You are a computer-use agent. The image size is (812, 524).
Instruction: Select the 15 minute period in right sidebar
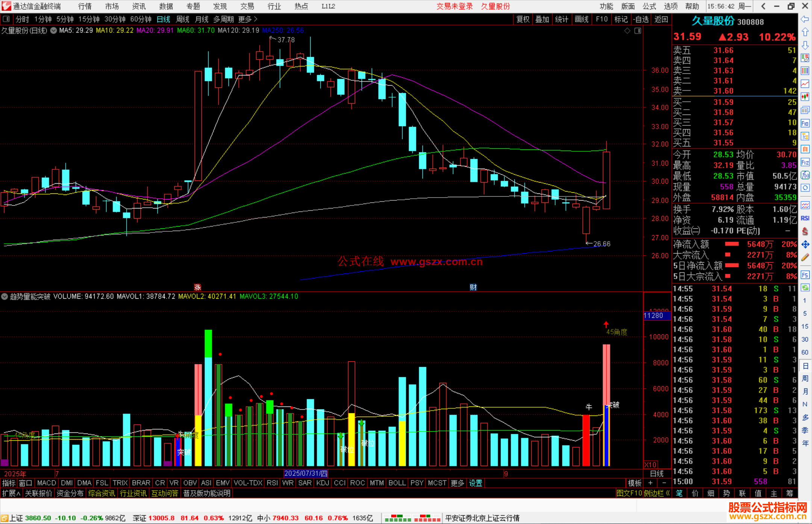(x=804, y=326)
